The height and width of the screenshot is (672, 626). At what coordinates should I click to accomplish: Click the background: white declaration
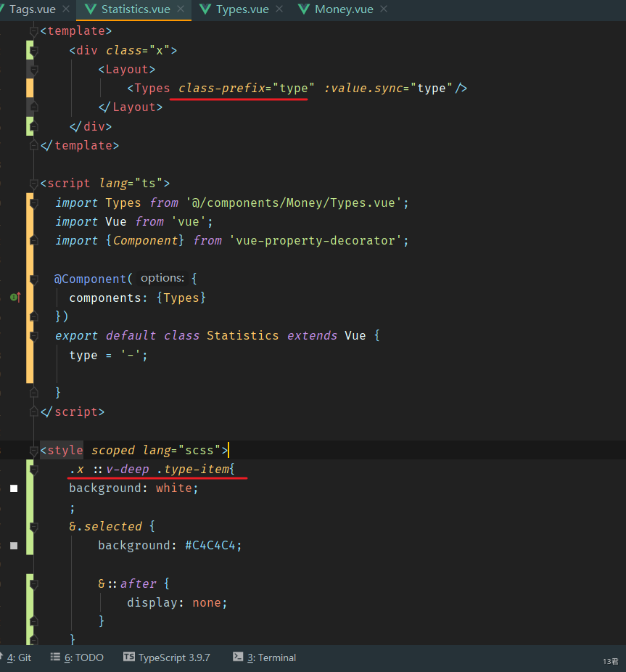(x=133, y=488)
